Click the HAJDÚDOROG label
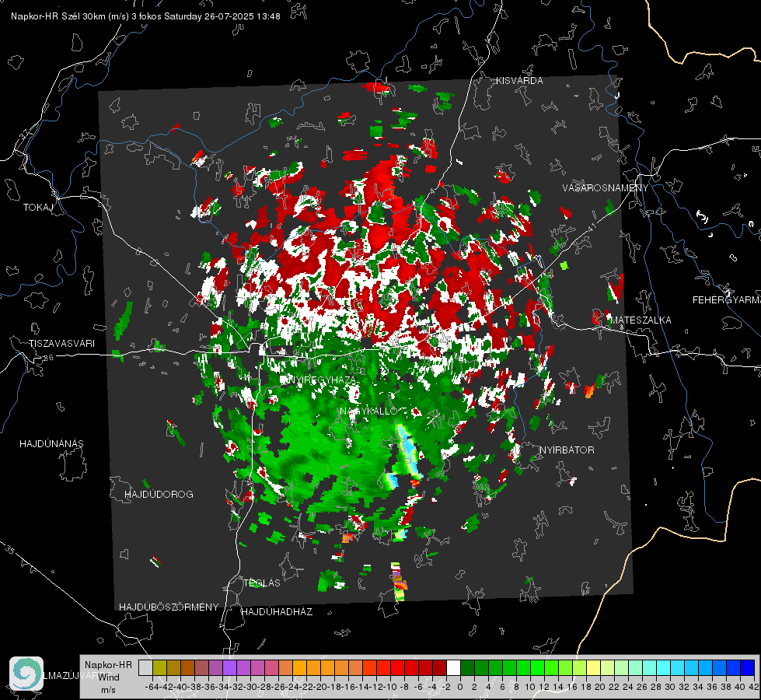Image resolution: width=761 pixels, height=700 pixels. pyautogui.click(x=159, y=494)
